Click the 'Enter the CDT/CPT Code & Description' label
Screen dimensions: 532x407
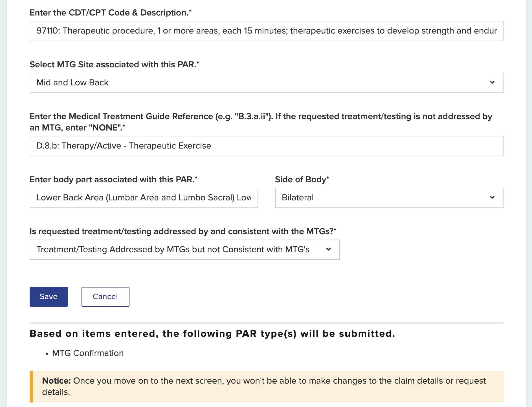[x=111, y=13]
